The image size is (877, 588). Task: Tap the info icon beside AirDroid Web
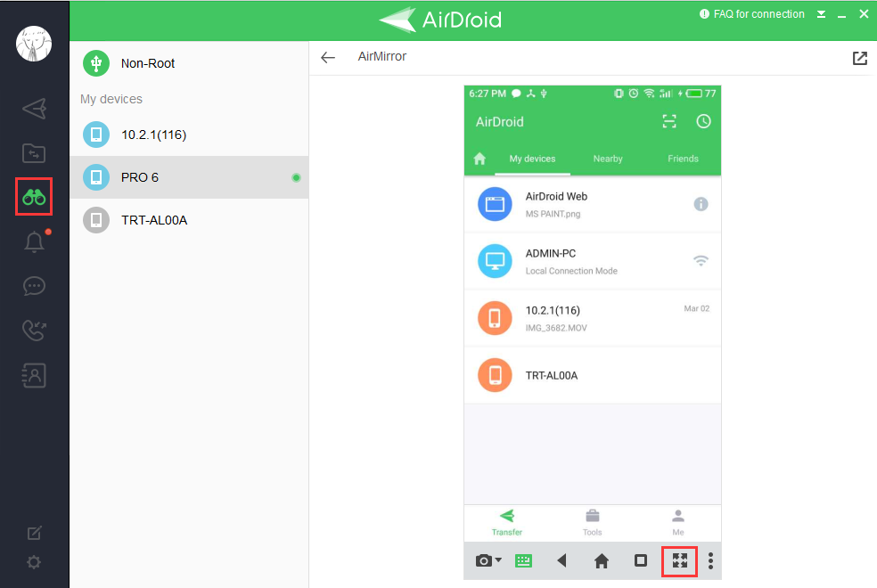click(701, 205)
